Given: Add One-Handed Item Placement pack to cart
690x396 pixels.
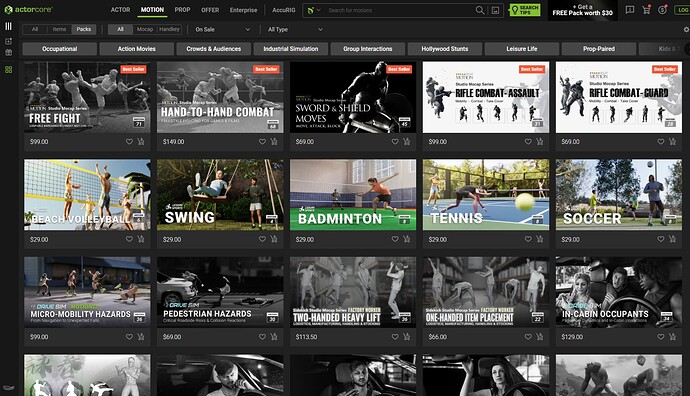Looking at the screenshot, I should point(540,337).
